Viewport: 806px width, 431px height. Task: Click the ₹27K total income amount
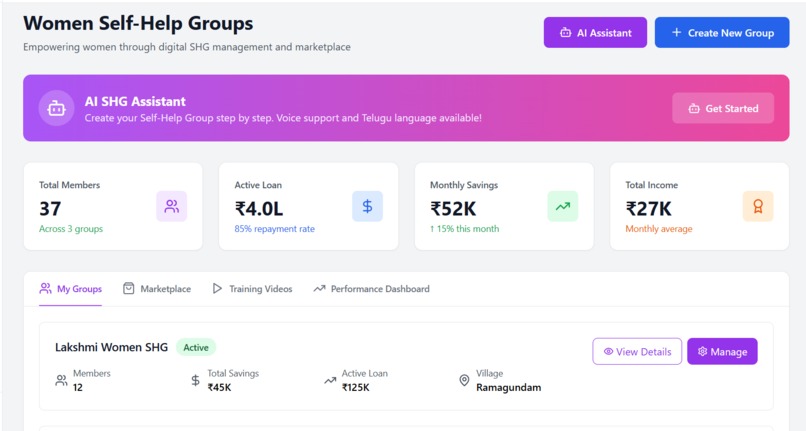click(649, 209)
